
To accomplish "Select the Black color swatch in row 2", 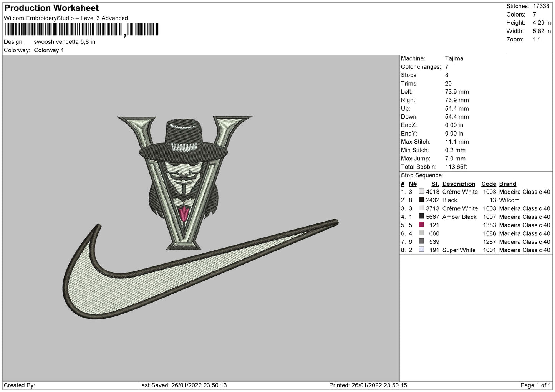I will point(421,200).
